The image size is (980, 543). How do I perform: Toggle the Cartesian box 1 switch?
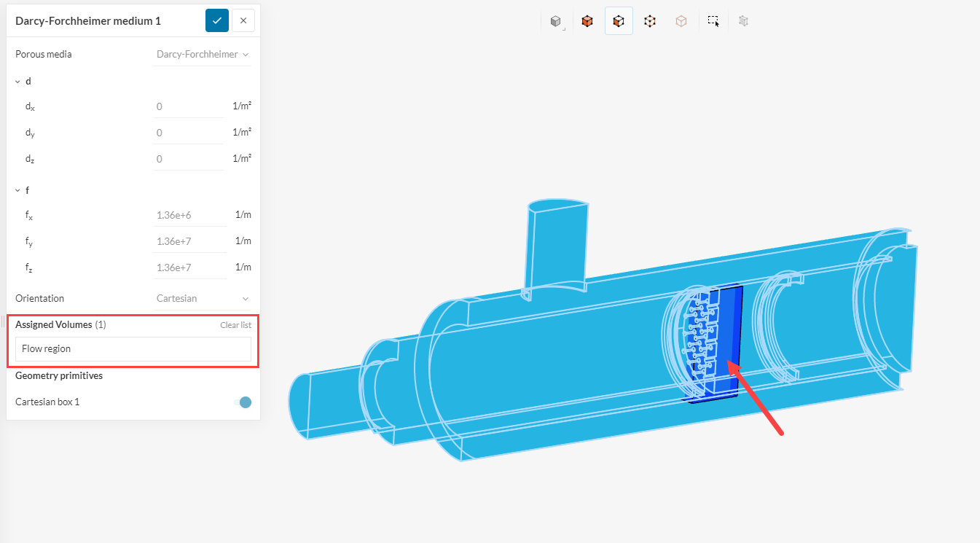[244, 402]
